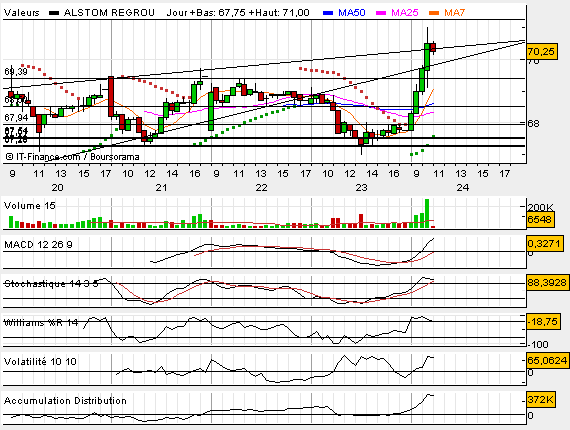This screenshot has width=570, height=430.
Task: Click the MA25 legend text
Action: pos(405,13)
